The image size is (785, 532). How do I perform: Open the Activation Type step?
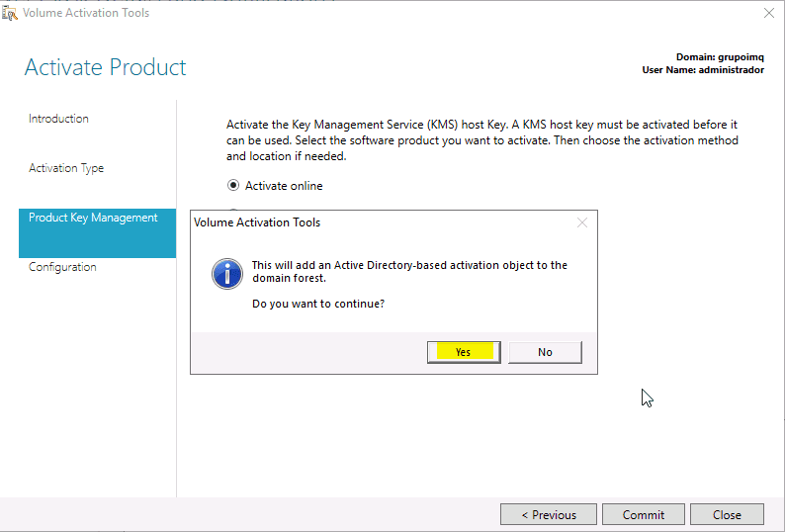pyautogui.click(x=66, y=168)
